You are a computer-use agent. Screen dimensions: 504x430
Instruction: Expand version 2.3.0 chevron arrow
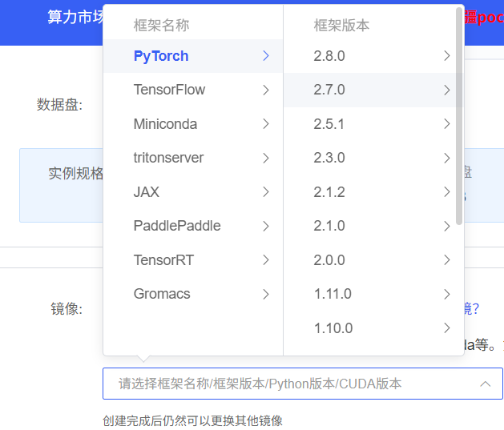(x=447, y=158)
